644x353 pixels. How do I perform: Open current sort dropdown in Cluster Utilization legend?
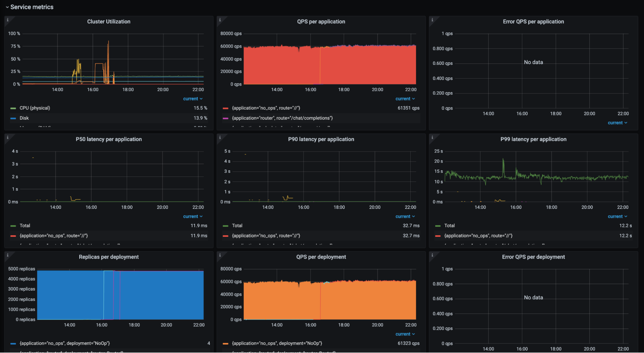click(x=193, y=99)
